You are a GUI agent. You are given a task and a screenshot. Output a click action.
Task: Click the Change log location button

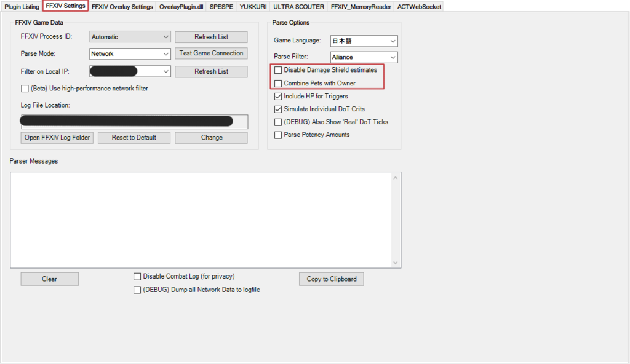[212, 138]
